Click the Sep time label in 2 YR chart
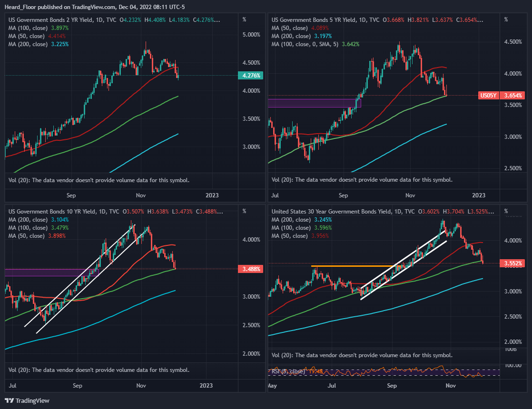This screenshot has height=409, width=532. [71, 195]
